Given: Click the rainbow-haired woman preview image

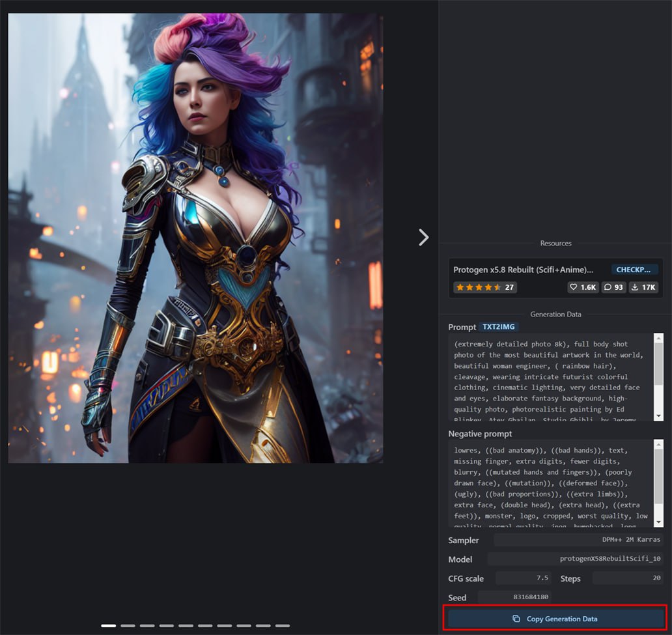Looking at the screenshot, I should pyautogui.click(x=195, y=238).
